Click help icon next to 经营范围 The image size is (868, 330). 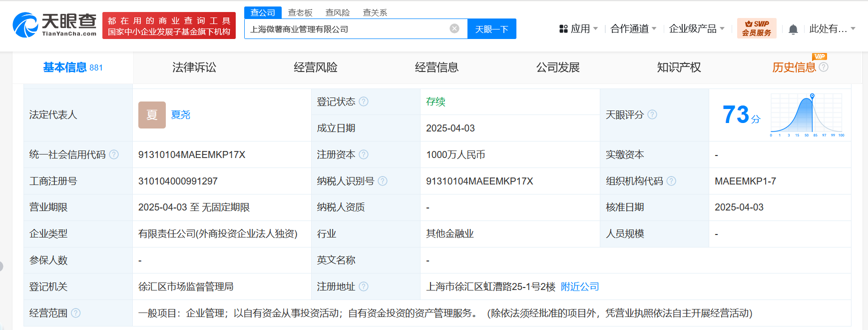(76, 313)
